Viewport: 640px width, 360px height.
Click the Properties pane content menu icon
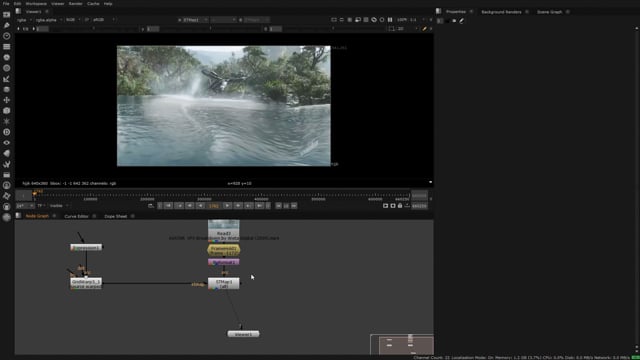coord(438,11)
